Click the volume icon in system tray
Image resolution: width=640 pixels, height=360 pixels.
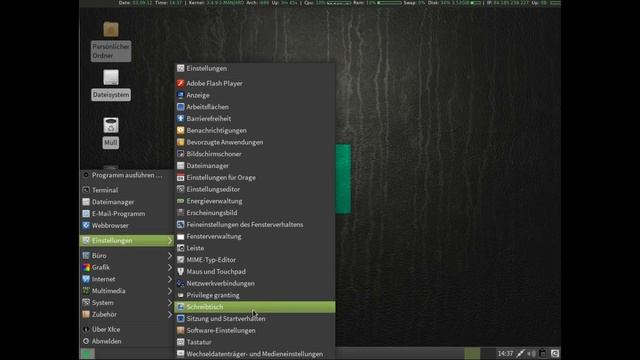[532, 353]
